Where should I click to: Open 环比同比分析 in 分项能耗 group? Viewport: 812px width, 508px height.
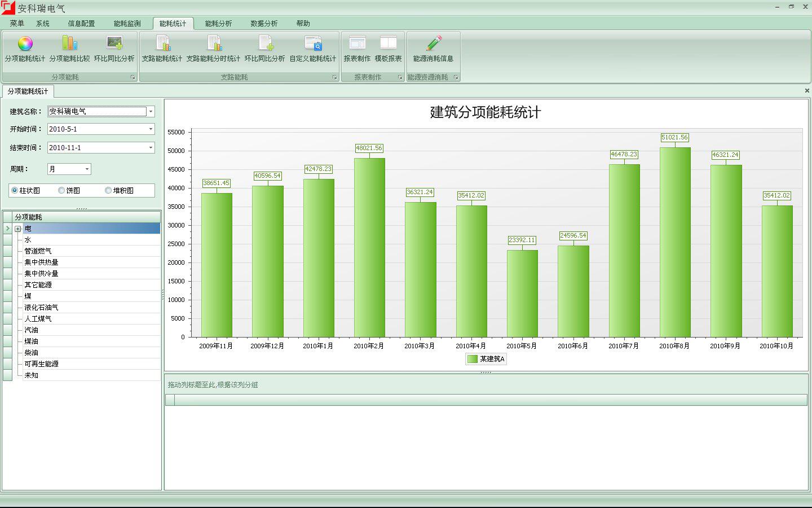(x=114, y=44)
